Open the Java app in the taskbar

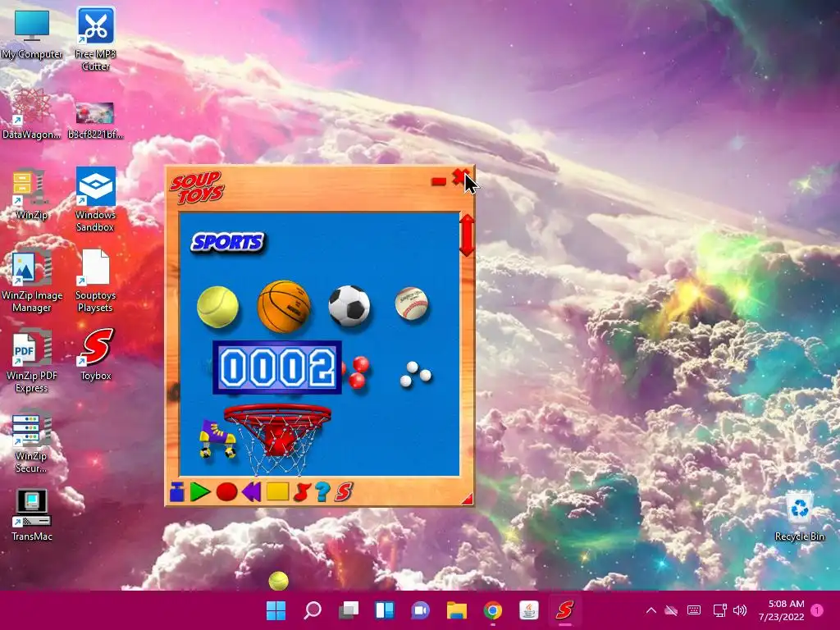point(529,610)
